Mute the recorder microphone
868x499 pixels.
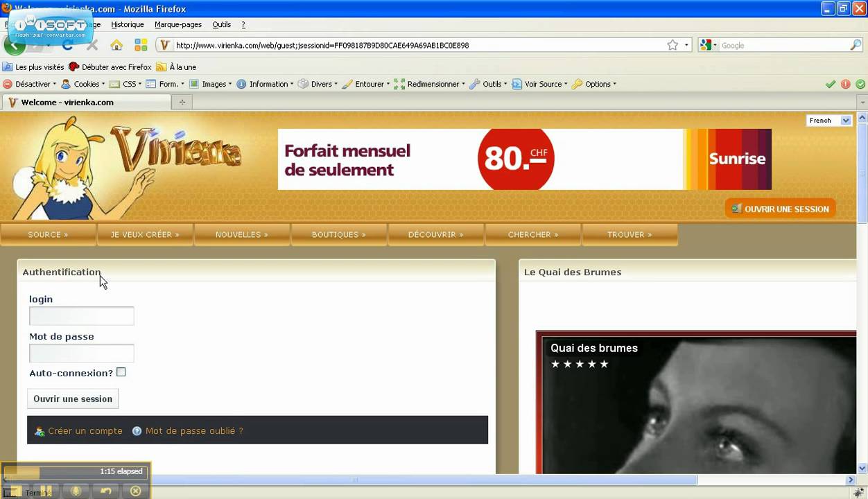point(76,491)
